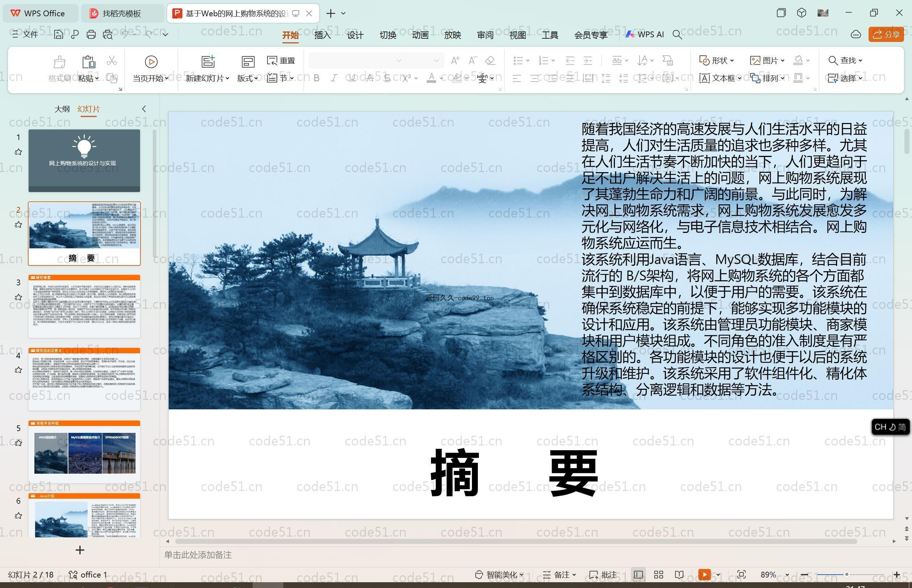This screenshot has height=588, width=912.
Task: Toggle Notes (备注) in status bar
Action: click(560, 575)
